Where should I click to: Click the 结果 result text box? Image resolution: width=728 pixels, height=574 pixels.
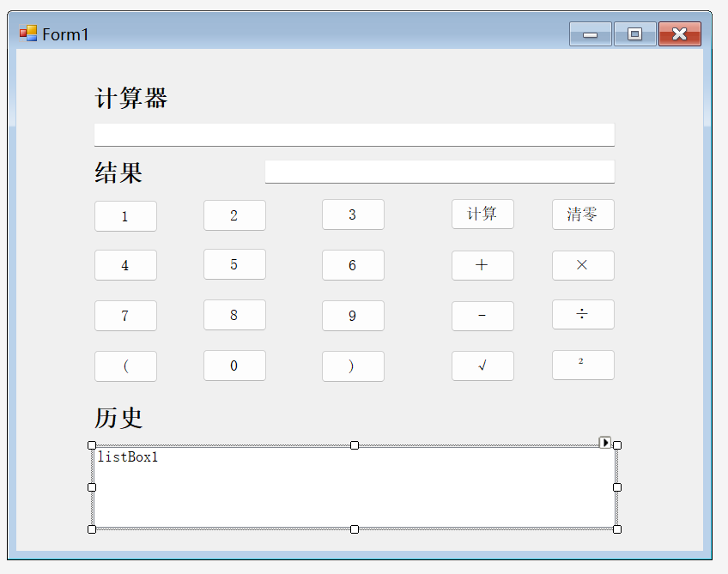coord(440,172)
